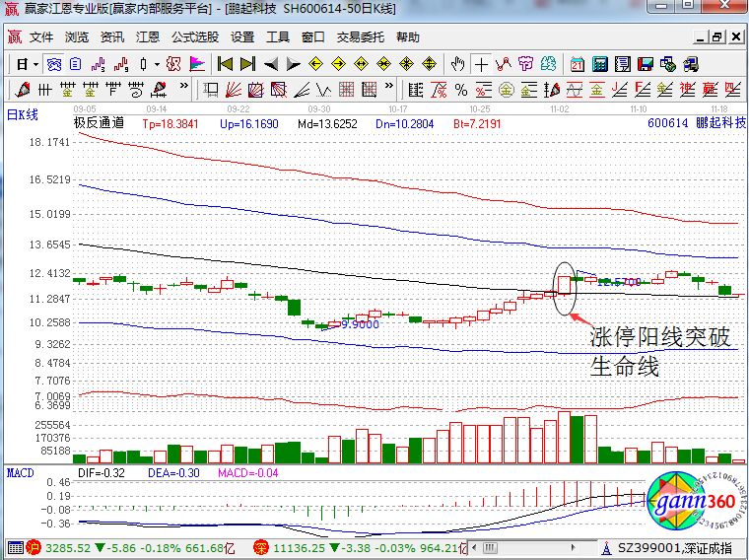Open the 公式选股 menu
Screen dimensions: 749x560
tap(195, 37)
